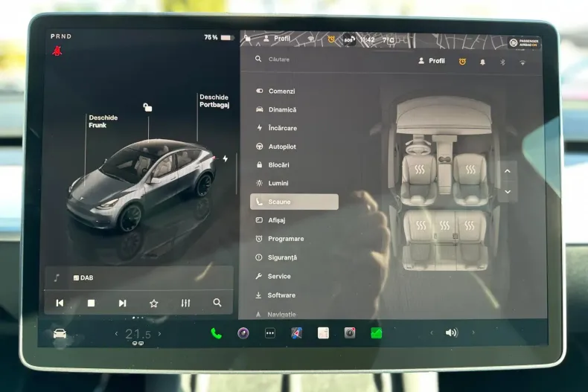
Task: Skip to previous track
Action: point(60,303)
